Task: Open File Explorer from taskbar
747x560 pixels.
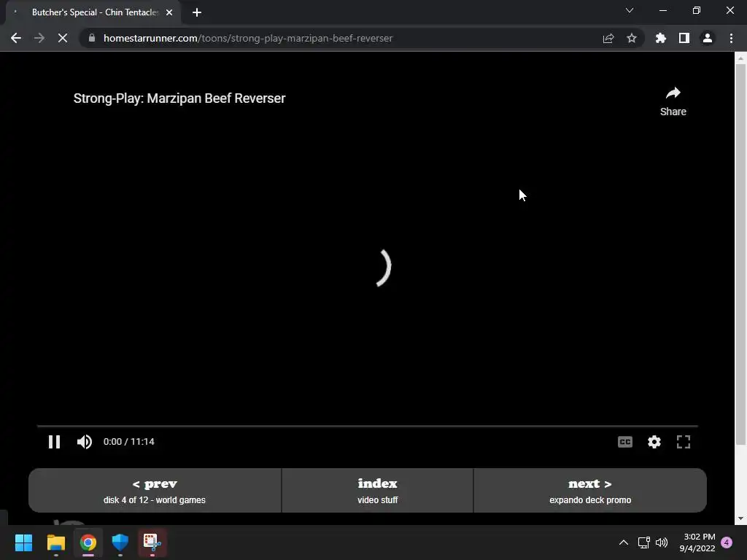Action: 55,542
